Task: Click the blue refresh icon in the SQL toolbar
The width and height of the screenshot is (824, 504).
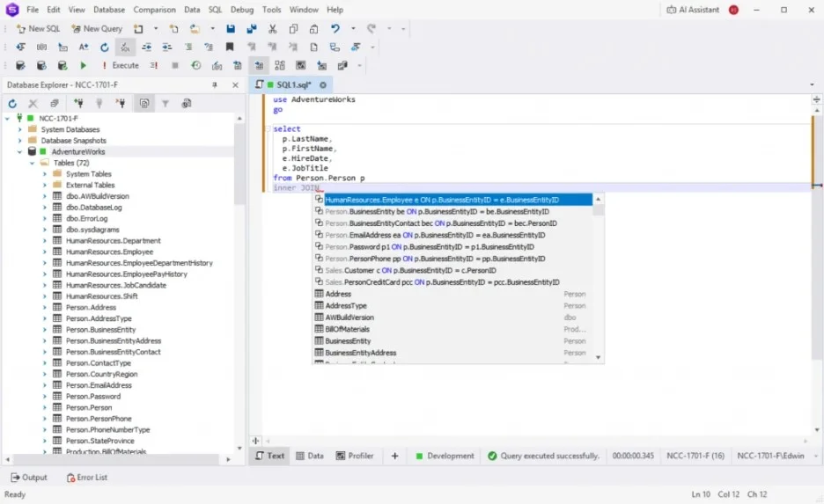Action: pyautogui.click(x=104, y=47)
